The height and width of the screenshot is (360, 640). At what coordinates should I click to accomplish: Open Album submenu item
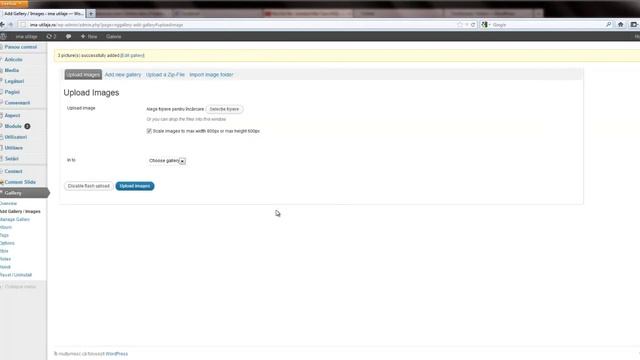tap(6, 227)
